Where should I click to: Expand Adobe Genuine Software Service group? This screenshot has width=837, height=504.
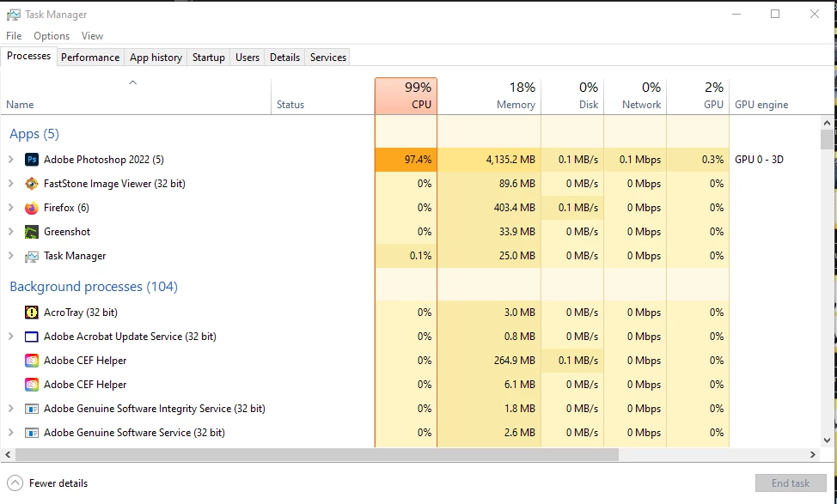pyautogui.click(x=10, y=433)
